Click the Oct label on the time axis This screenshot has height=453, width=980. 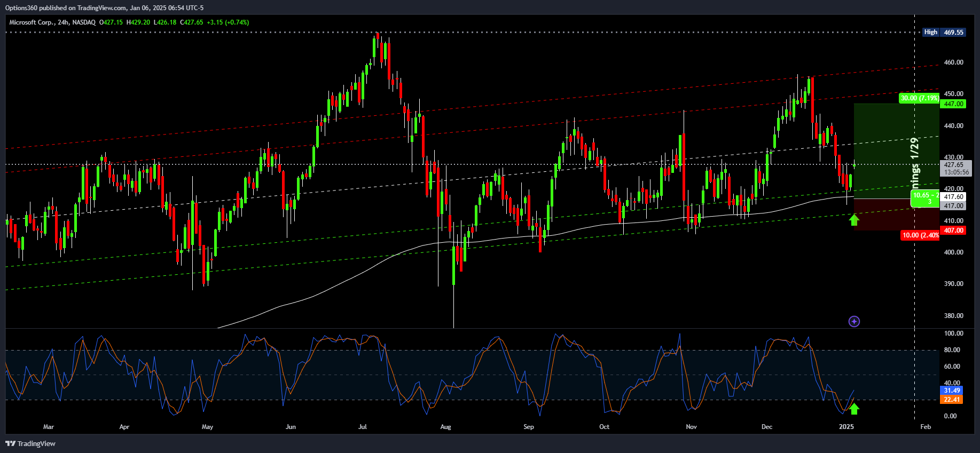point(604,427)
